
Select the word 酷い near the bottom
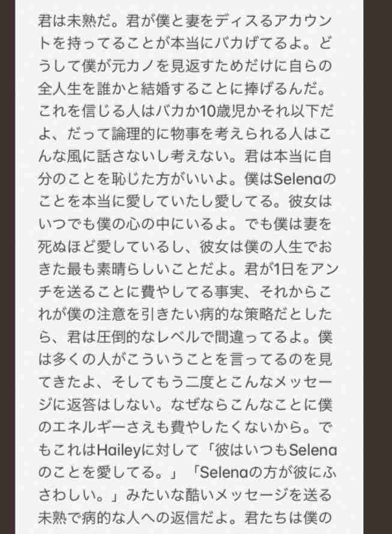(x=200, y=495)
